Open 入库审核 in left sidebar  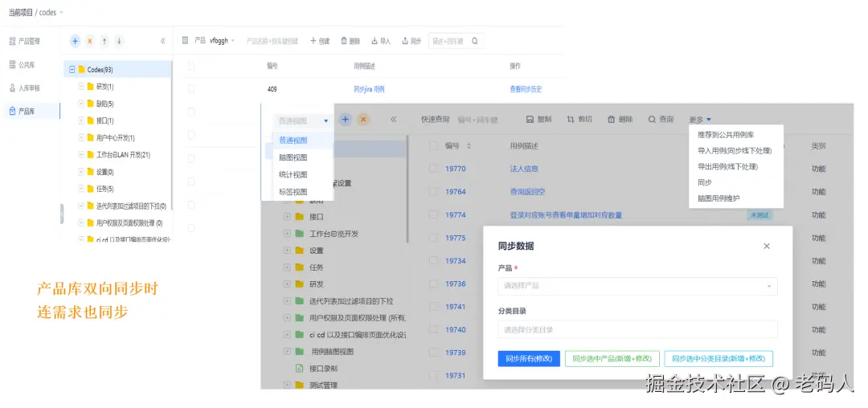[24, 88]
